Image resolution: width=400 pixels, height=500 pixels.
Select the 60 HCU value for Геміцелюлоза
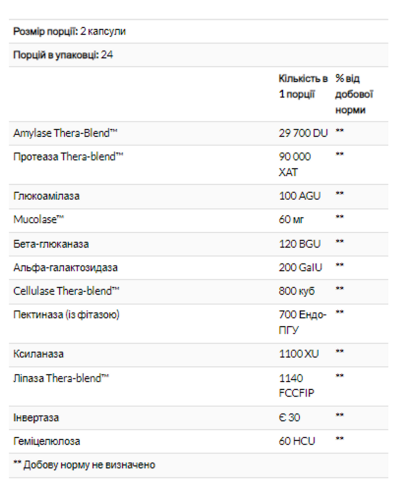click(297, 441)
